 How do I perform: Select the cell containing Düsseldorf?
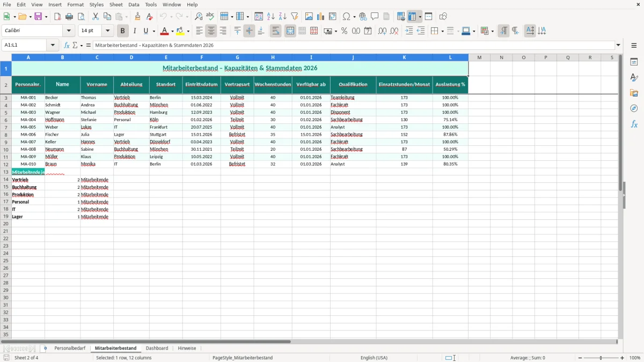(x=166, y=142)
